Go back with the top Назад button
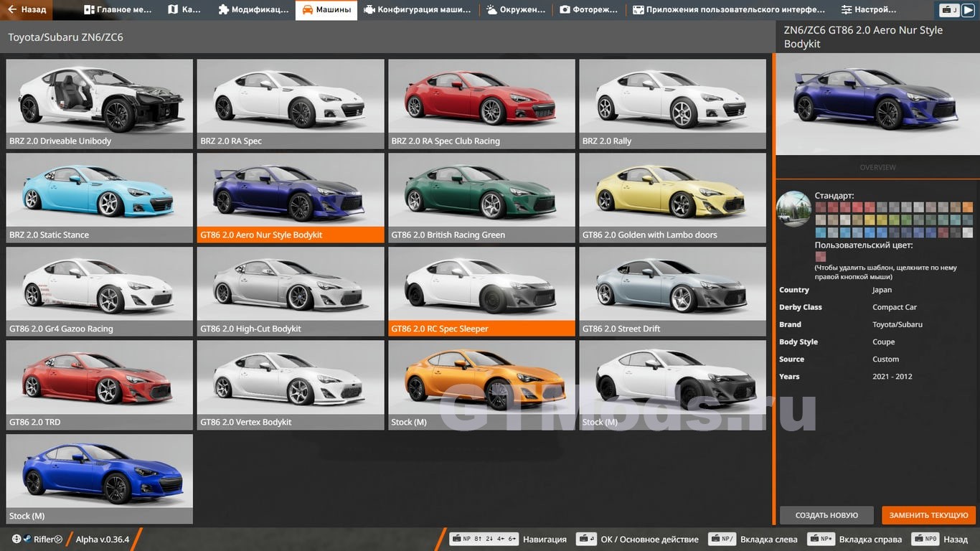This screenshot has width=980, height=551. tap(27, 10)
